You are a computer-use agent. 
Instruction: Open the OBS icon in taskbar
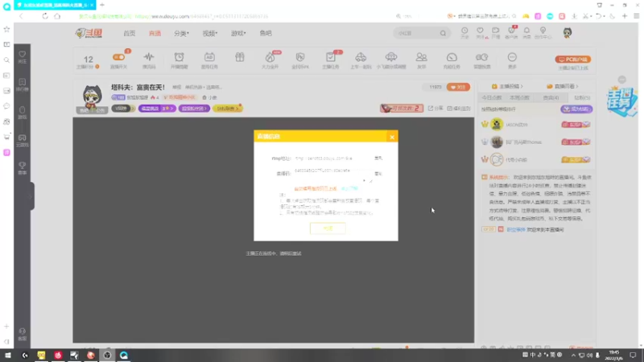tap(107, 355)
